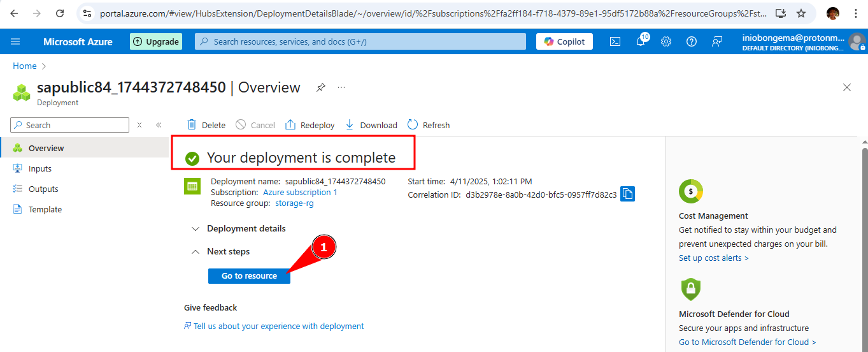Focus the sidebar Search field
This screenshot has width=868, height=352.
(70, 125)
